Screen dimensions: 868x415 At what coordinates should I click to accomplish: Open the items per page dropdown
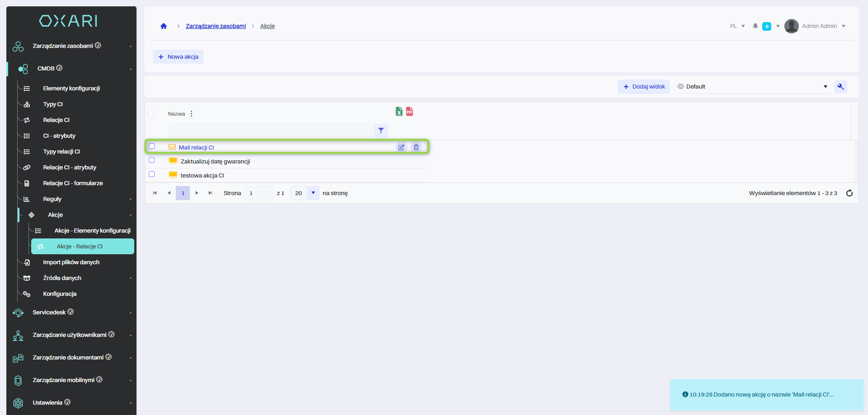[x=313, y=193]
